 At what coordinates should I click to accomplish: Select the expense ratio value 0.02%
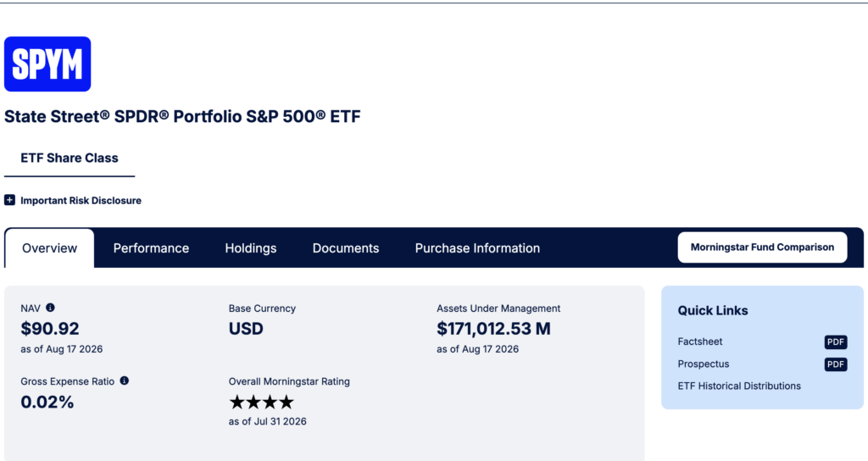tap(47, 403)
